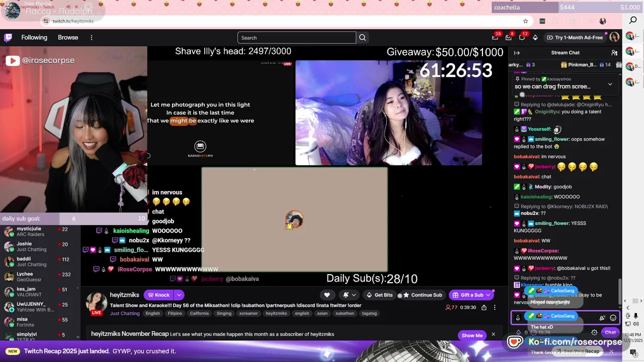
Task: Follow heart icon below the stream
Action: click(x=327, y=295)
